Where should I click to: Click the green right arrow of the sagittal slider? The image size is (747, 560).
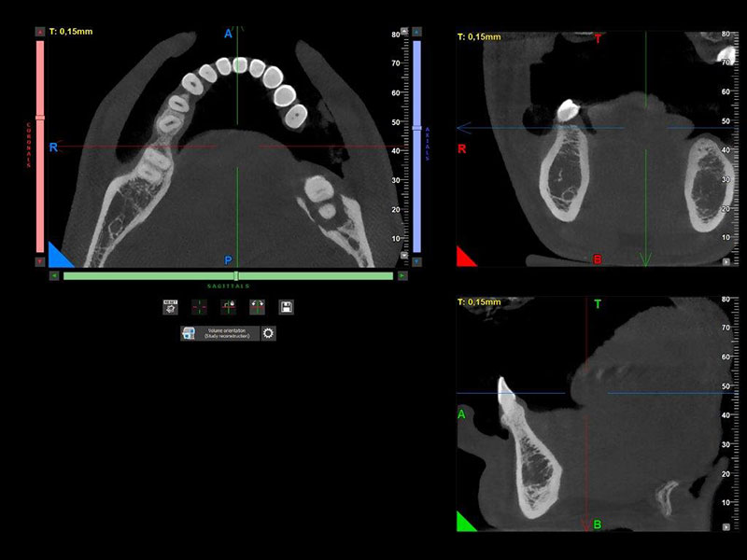point(402,275)
